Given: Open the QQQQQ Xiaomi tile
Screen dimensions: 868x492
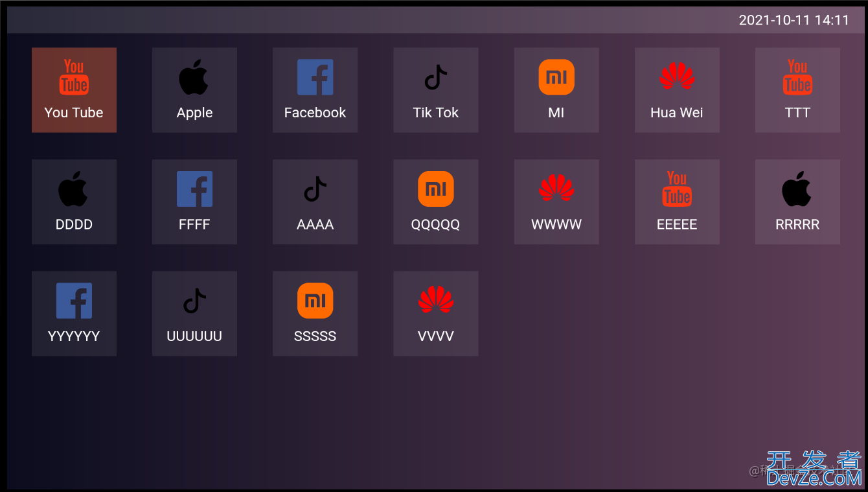Looking at the screenshot, I should (436, 202).
